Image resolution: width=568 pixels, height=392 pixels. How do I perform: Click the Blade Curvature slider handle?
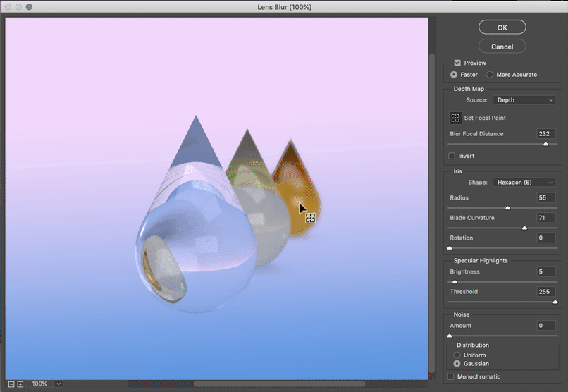pyautogui.click(x=524, y=228)
